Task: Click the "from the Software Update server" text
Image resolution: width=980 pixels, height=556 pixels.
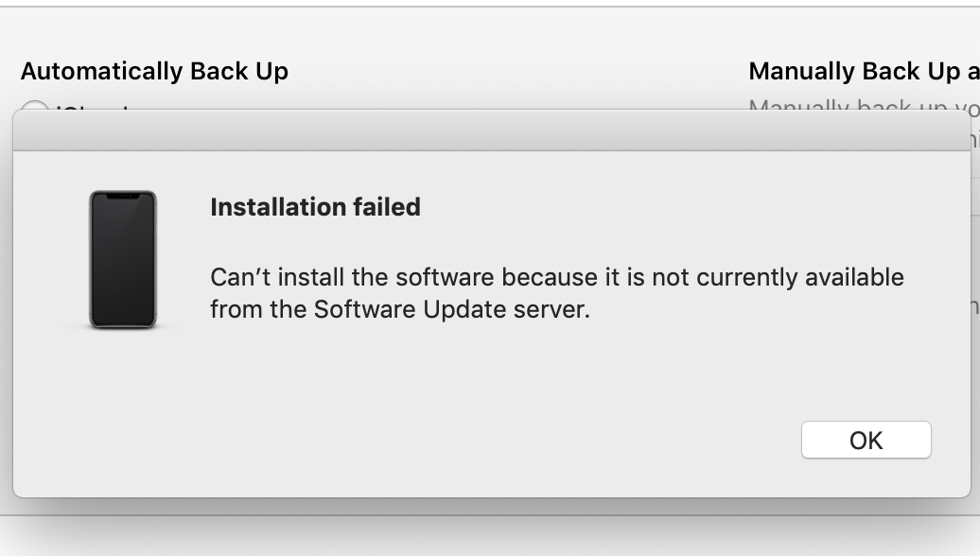Action: (x=400, y=309)
